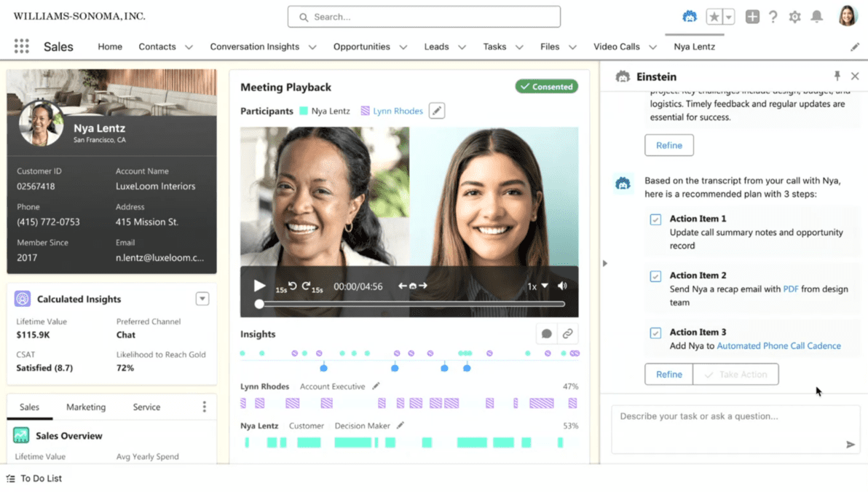Viewport: 868px width, 492px height.
Task: Switch to the Marketing tab
Action: [x=86, y=407]
